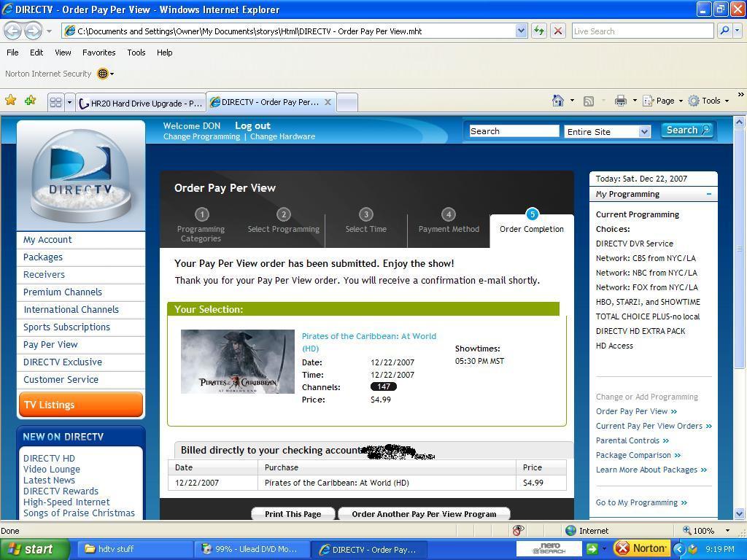Click the page vertical scrollbar down arrow
Viewport: 747px width, 560px height.
(740, 513)
